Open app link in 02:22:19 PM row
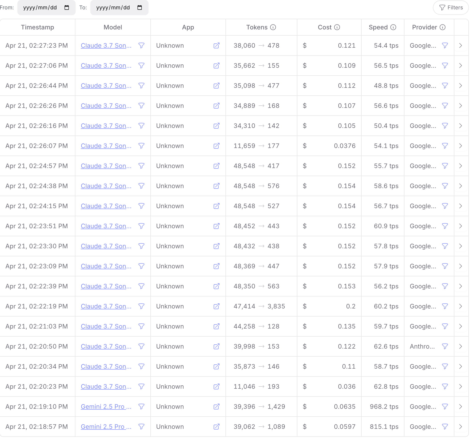Viewport: 476px width, 448px height. (x=216, y=306)
